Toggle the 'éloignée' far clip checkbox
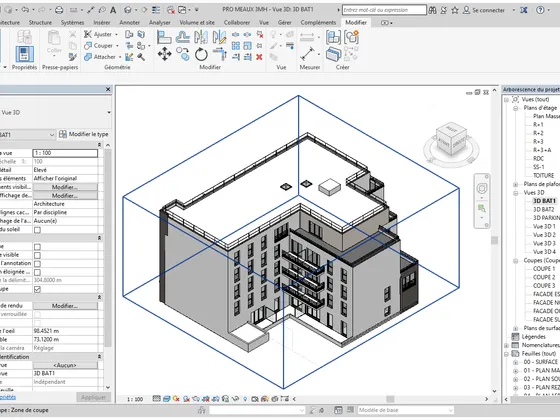Screen dimensions: 560x420 [x=37, y=272]
